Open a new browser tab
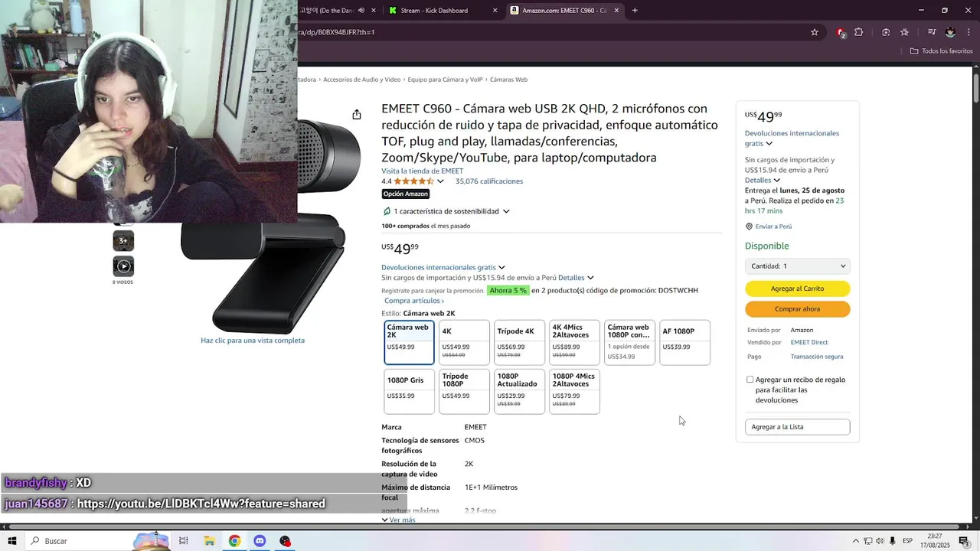980x551 pixels. (x=635, y=11)
